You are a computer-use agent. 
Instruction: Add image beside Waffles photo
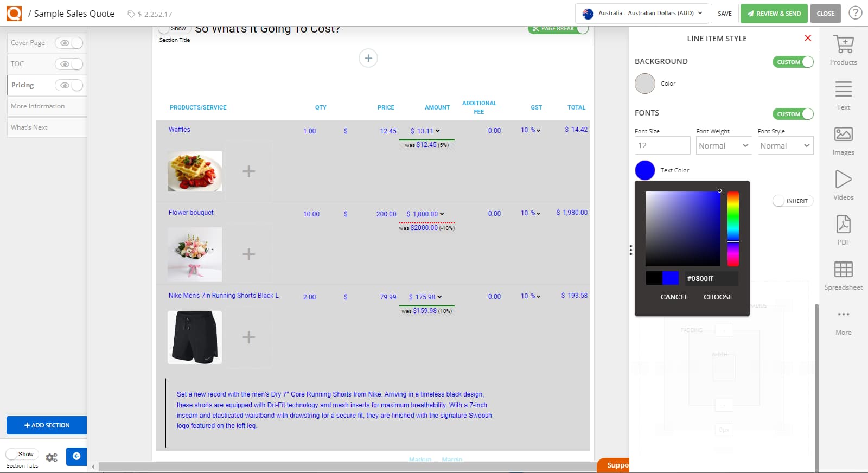(248, 171)
